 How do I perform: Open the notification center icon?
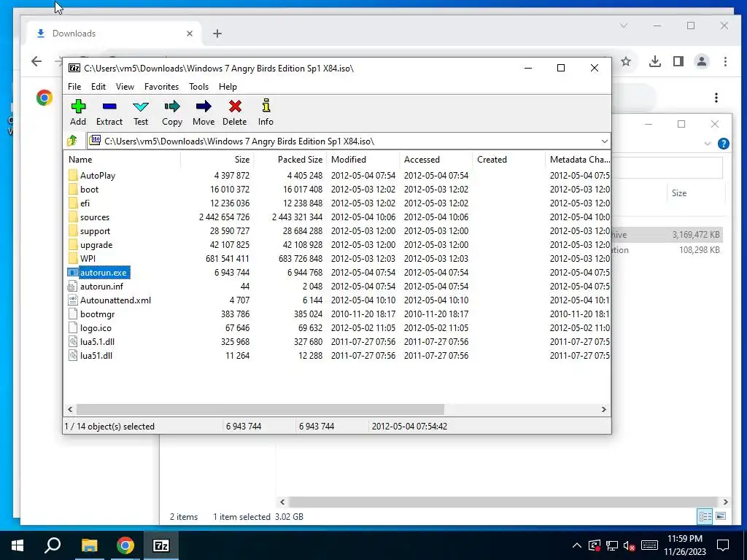723,545
